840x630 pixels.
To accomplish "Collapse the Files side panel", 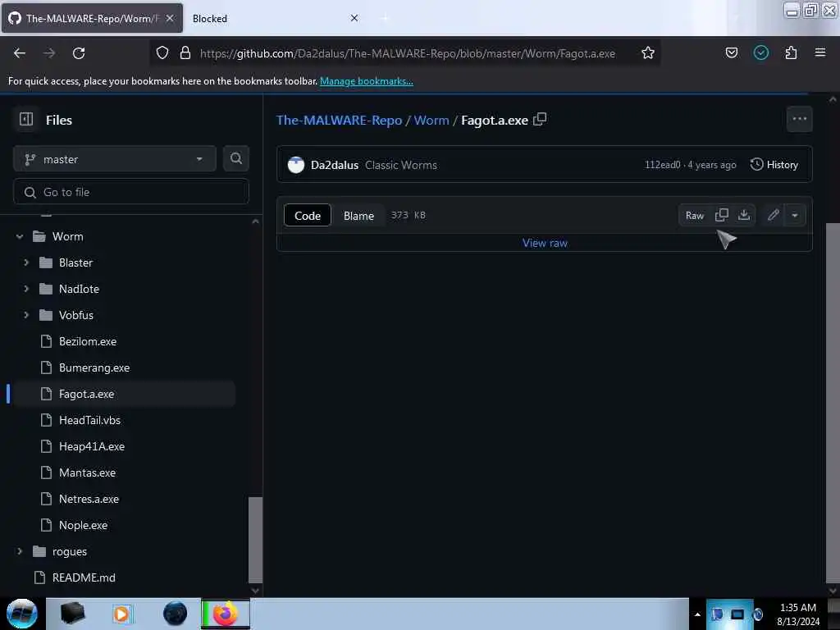I will click(26, 120).
